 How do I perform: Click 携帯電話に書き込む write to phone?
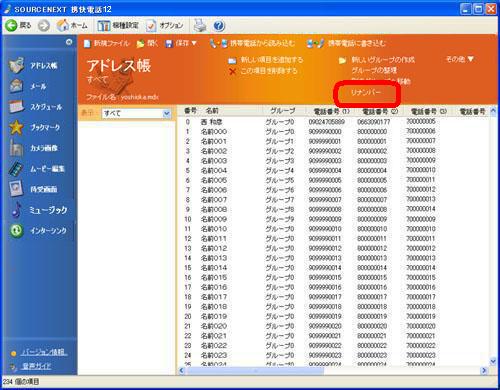pos(346,43)
